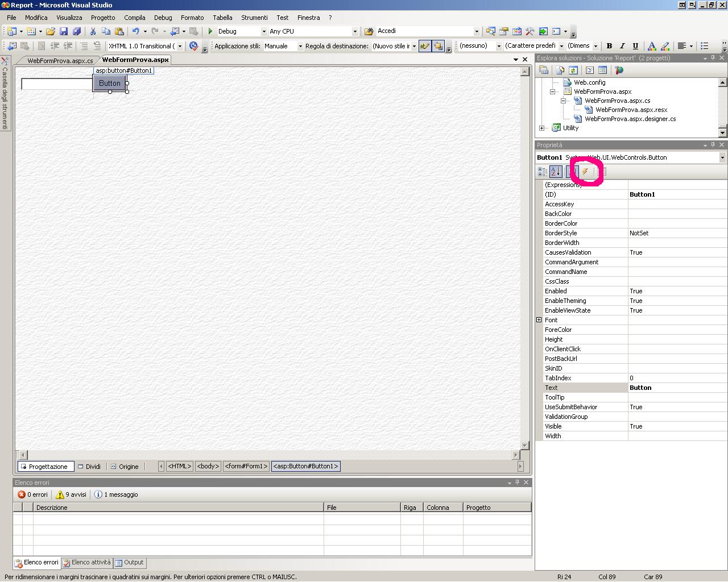Open the Accedi search dropdown
The image size is (728, 582).
(x=476, y=31)
